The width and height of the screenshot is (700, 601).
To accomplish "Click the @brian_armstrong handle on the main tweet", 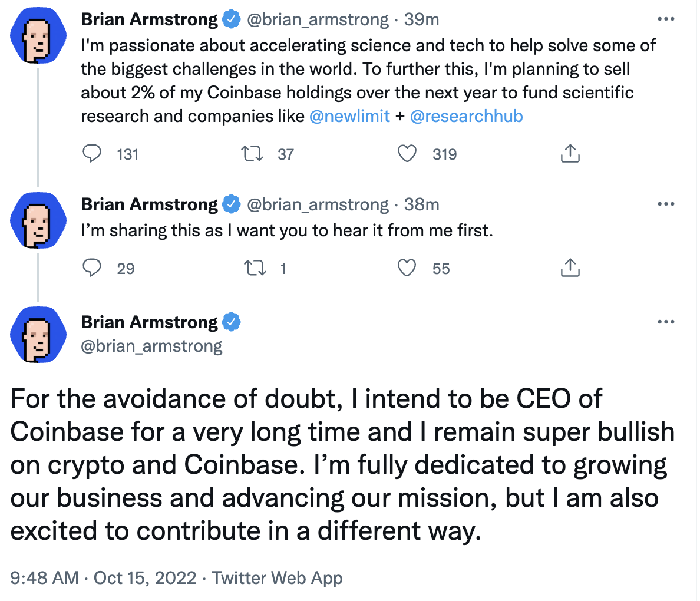I will [151, 346].
